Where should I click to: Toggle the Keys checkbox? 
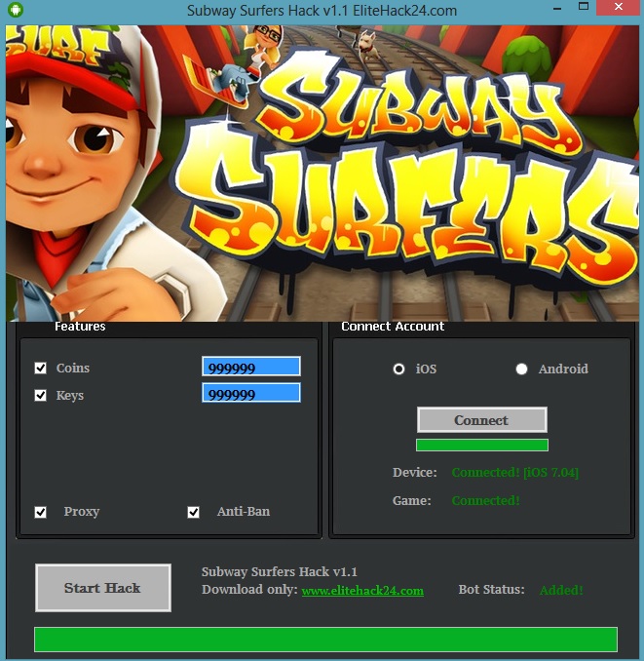[x=41, y=395]
